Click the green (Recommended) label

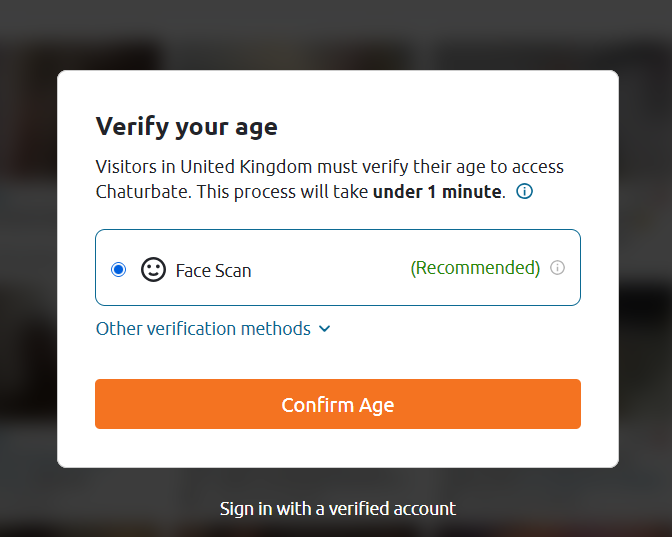475,268
